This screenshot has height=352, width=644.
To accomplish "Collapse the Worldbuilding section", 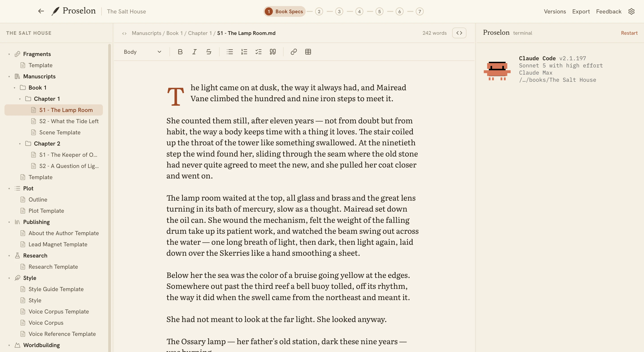I will tap(9, 346).
